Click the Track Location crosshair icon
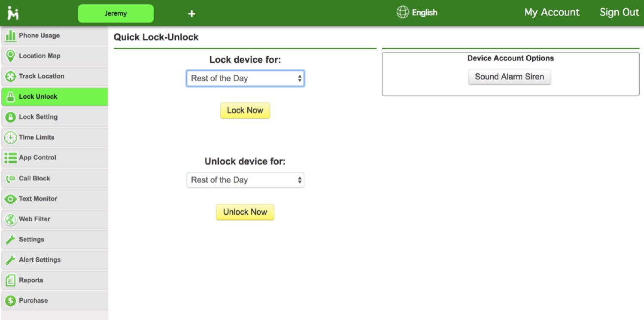This screenshot has width=644, height=320. [10, 76]
